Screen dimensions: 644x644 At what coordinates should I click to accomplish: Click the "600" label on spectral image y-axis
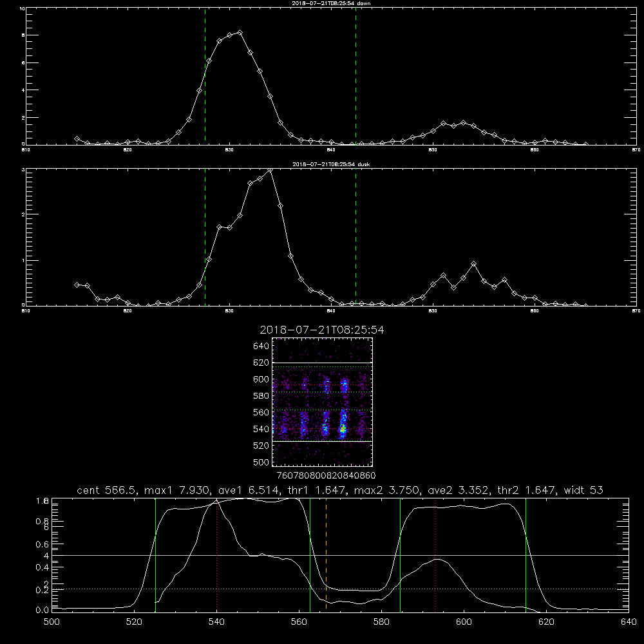click(x=261, y=379)
